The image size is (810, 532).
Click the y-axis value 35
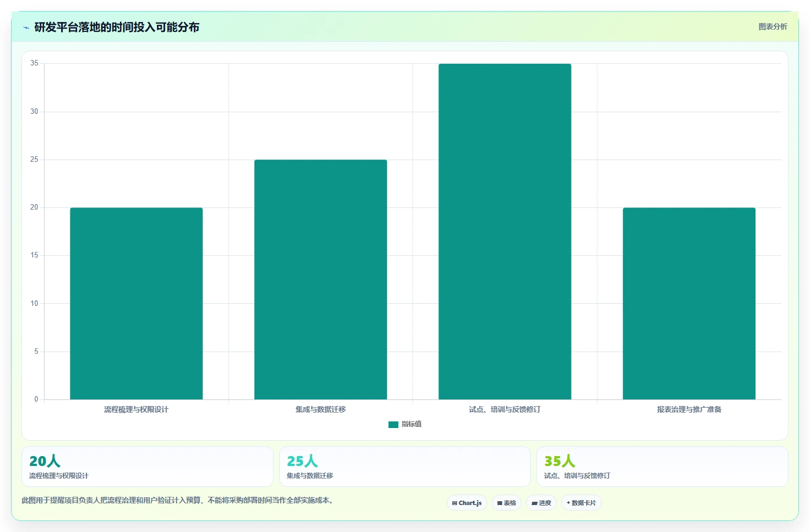[34, 63]
